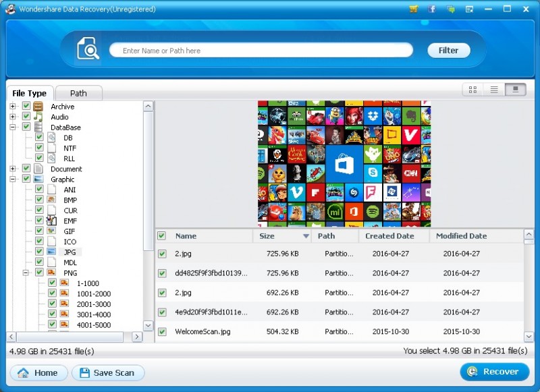540x392 pixels.
Task: Uncheck the WelcomeScan.jpg file checkbox
Action: tap(162, 332)
